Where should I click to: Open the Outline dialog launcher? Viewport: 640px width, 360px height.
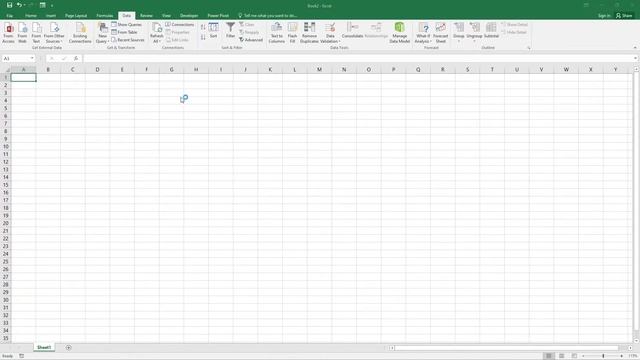[x=529, y=48]
